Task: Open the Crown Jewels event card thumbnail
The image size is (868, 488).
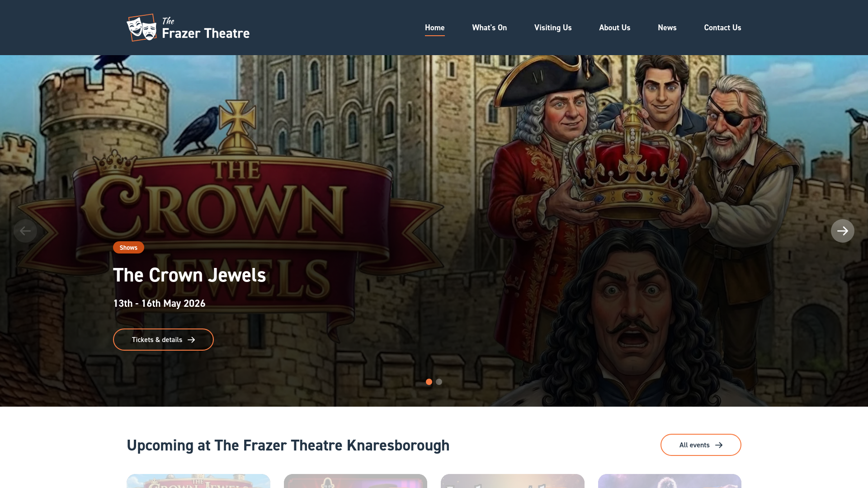Action: tap(198, 481)
